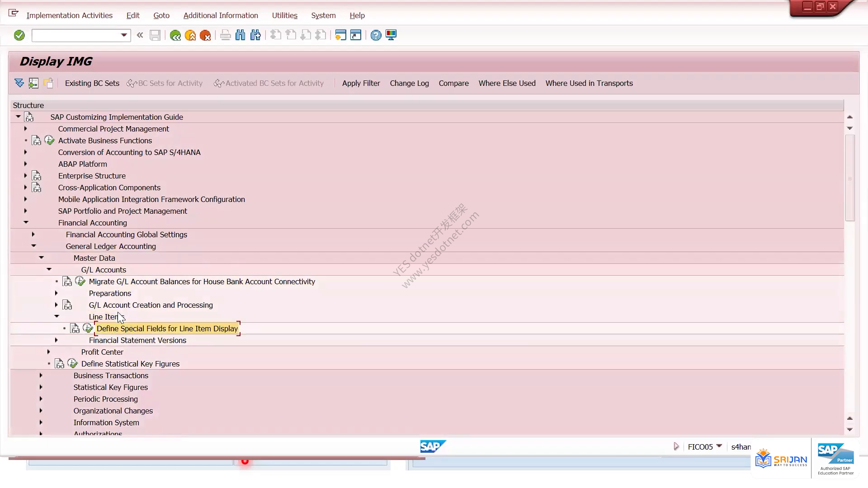Click the Release Notes clipboard icon
Screen dimensions: 868x488
tap(48, 83)
